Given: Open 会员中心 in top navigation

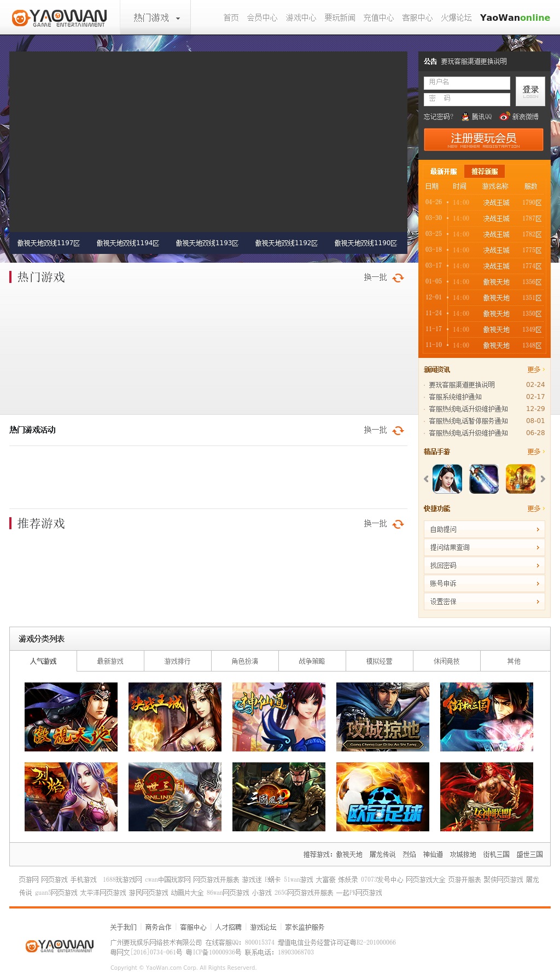Looking at the screenshot, I should pos(262,18).
